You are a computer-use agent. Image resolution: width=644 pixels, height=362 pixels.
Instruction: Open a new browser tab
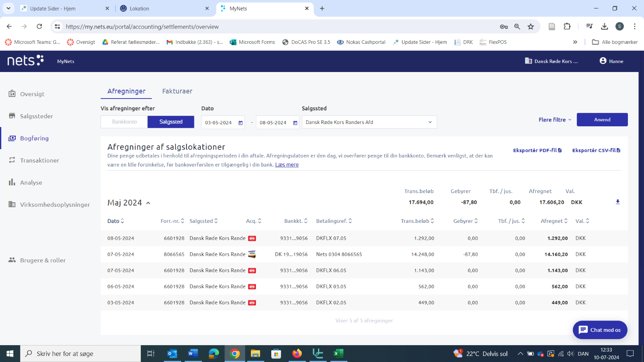point(322,8)
